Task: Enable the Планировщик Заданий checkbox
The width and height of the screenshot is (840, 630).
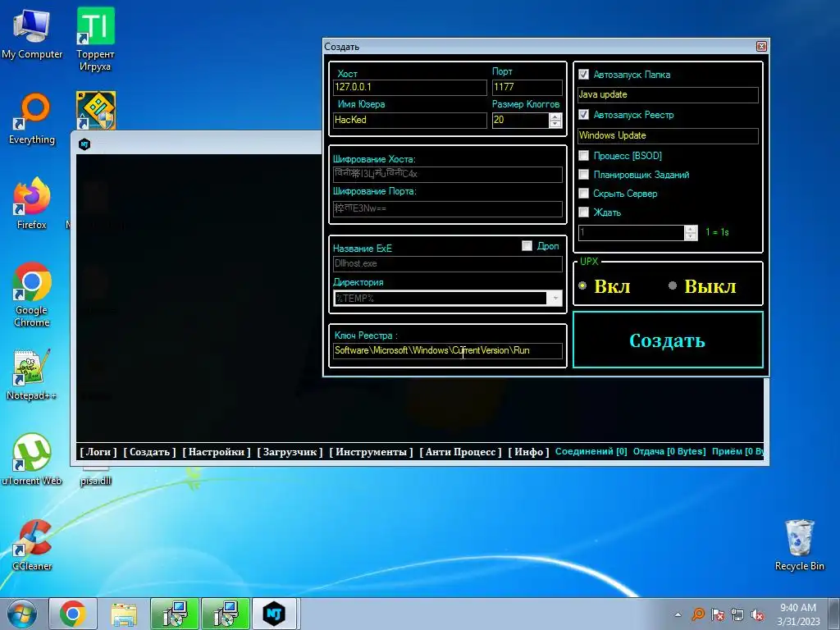Action: [x=584, y=175]
